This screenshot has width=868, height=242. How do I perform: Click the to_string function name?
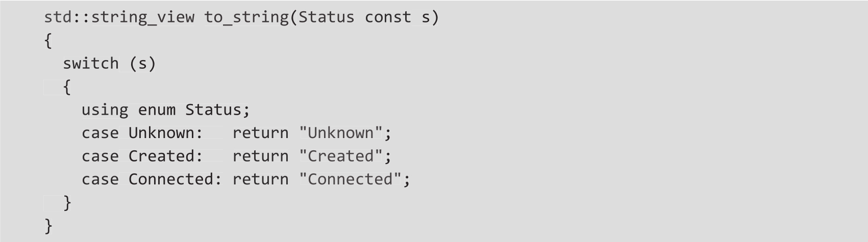(246, 17)
